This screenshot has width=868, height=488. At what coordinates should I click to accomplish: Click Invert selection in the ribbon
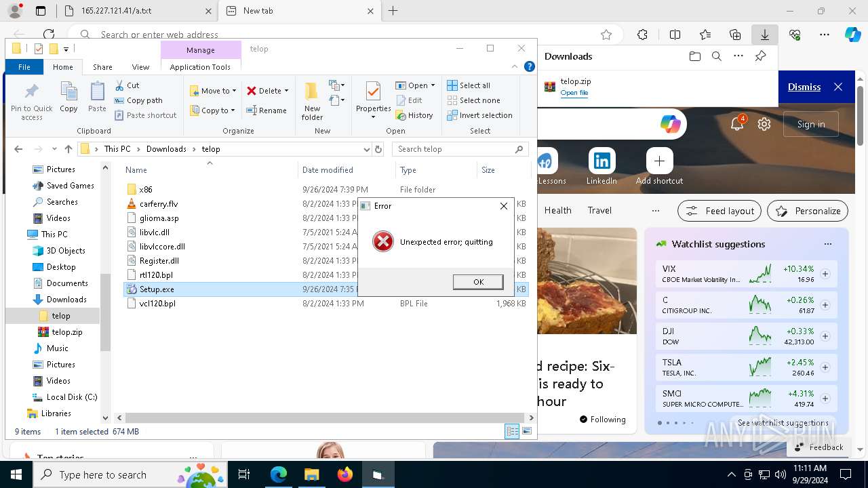(x=479, y=115)
